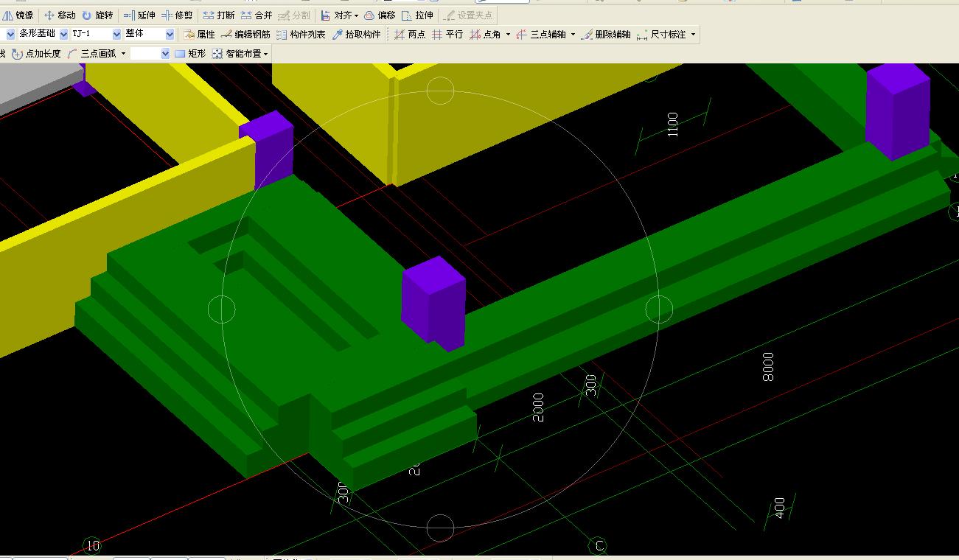
Task: Click the 分割 split tool
Action: (x=294, y=15)
